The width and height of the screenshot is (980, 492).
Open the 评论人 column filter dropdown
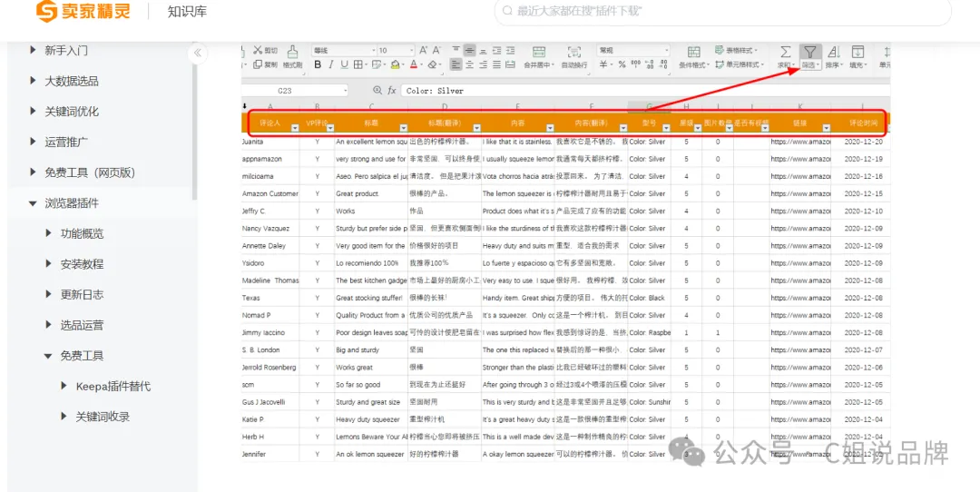click(295, 127)
